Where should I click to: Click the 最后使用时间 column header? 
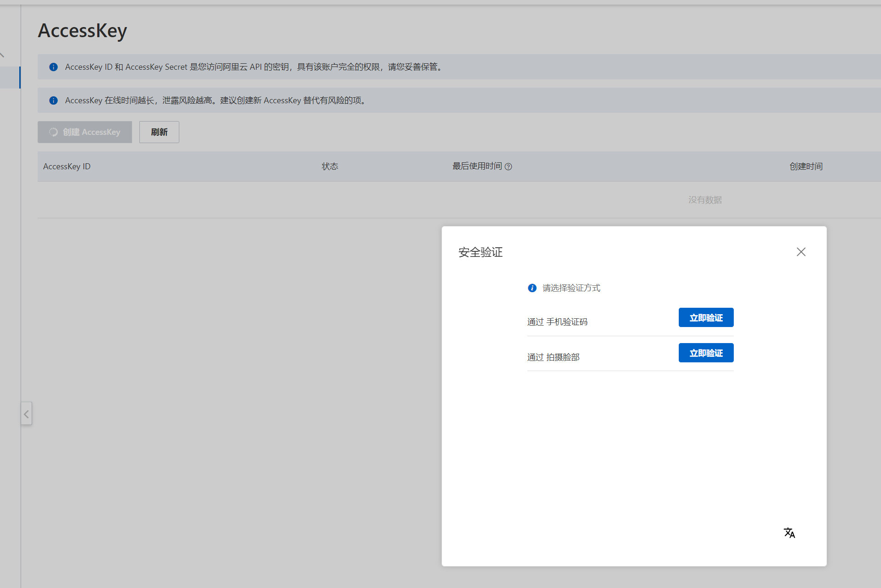coord(477,166)
